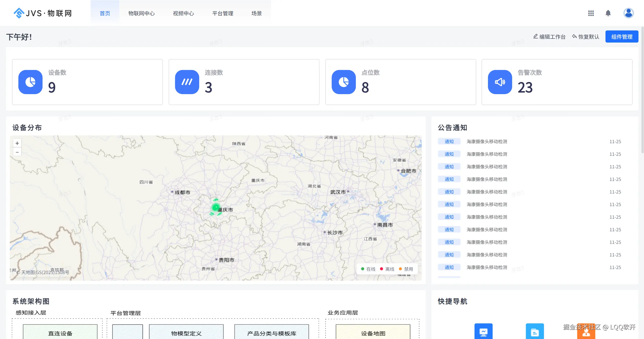Click the monitor quick navigation icon
The width and height of the screenshot is (644, 339).
point(483,332)
